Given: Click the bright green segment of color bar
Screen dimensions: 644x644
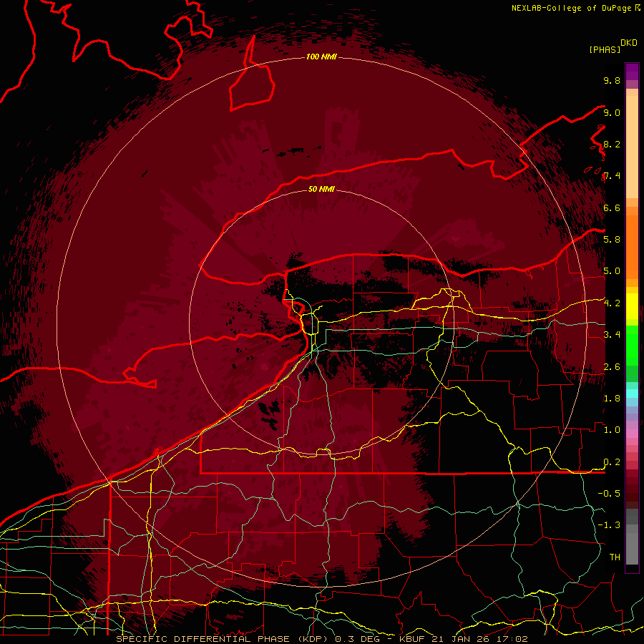Looking at the screenshot, I should coord(632,347).
